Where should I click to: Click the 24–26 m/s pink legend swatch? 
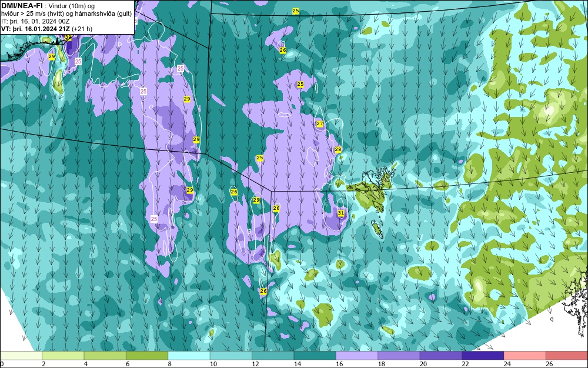pyautogui.click(x=525, y=356)
